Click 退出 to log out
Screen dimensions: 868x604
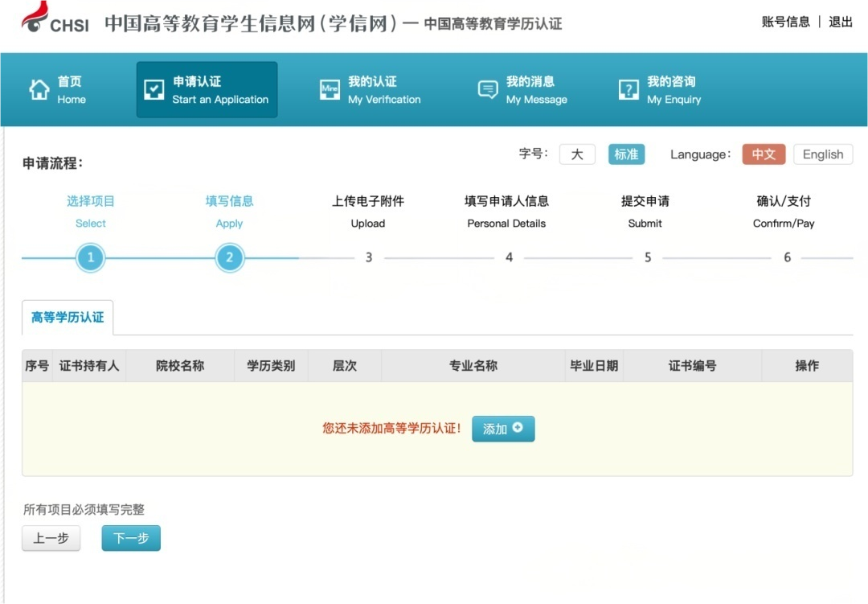[841, 22]
